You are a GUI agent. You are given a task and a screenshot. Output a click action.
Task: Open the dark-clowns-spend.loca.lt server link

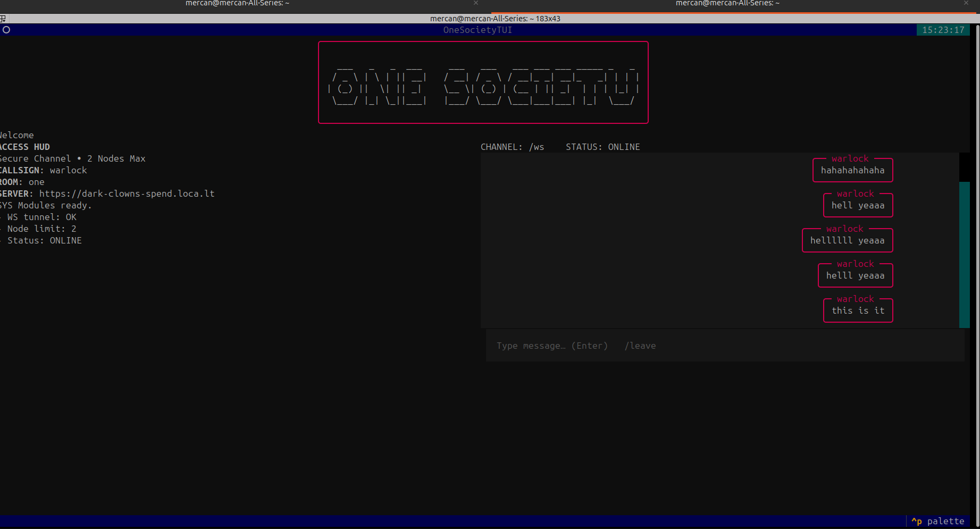[127, 194]
